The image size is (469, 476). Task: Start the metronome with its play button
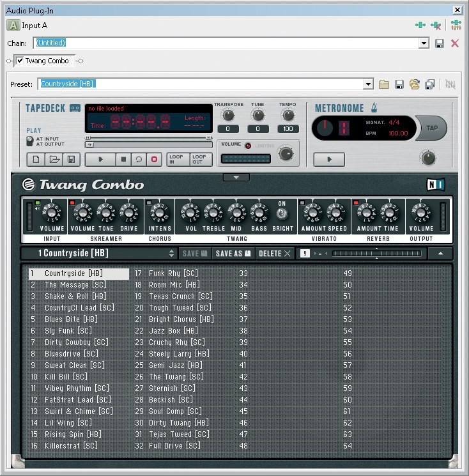[329, 159]
